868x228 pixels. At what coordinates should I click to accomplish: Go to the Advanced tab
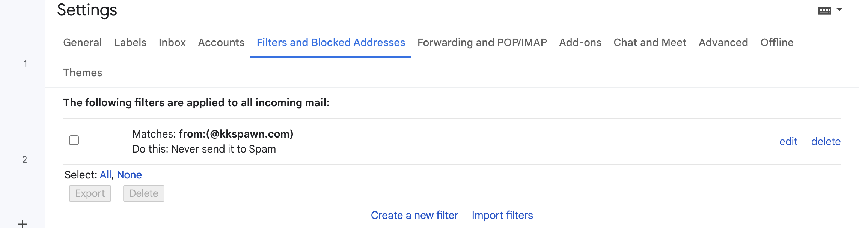coord(723,42)
